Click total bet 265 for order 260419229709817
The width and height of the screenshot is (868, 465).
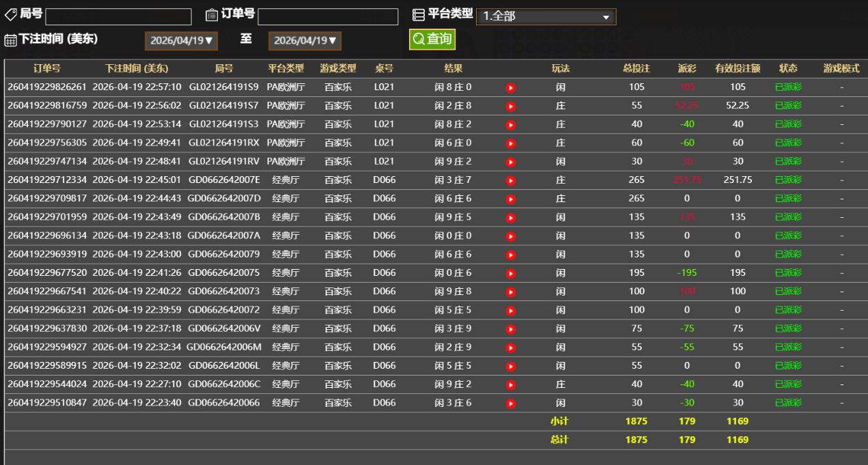click(636, 199)
